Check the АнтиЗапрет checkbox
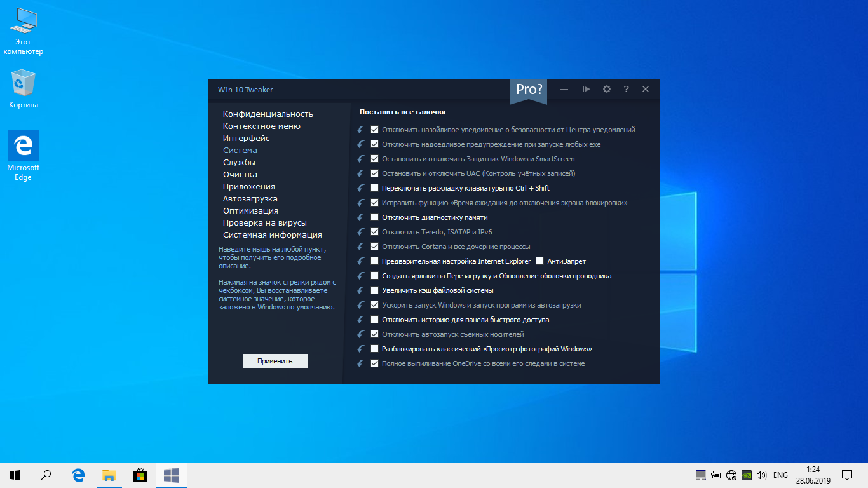The image size is (868, 488). [540, 261]
